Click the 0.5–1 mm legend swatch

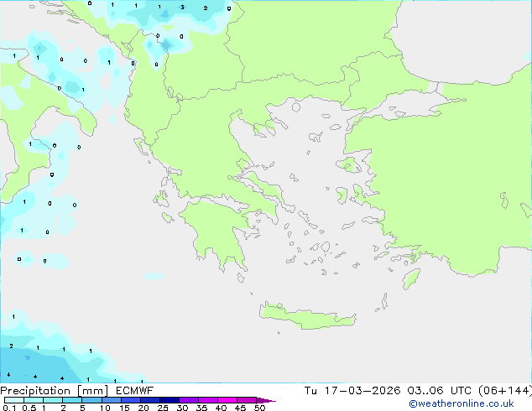tap(34, 400)
